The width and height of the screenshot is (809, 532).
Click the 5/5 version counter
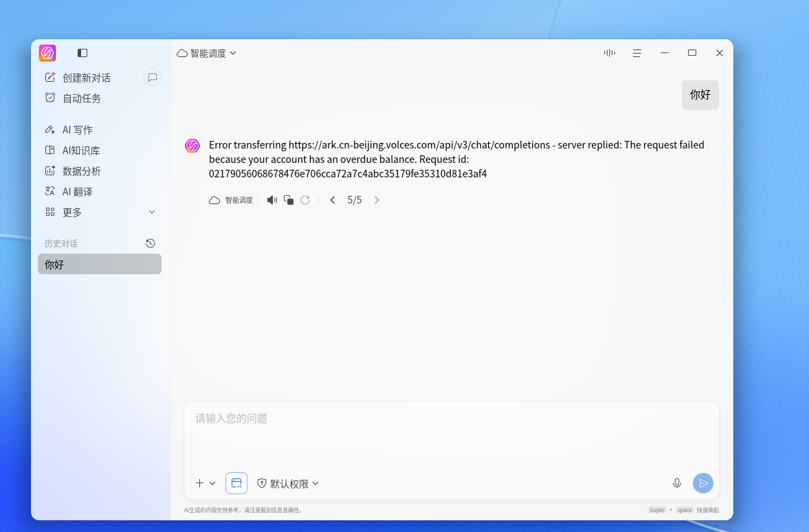pyautogui.click(x=355, y=200)
